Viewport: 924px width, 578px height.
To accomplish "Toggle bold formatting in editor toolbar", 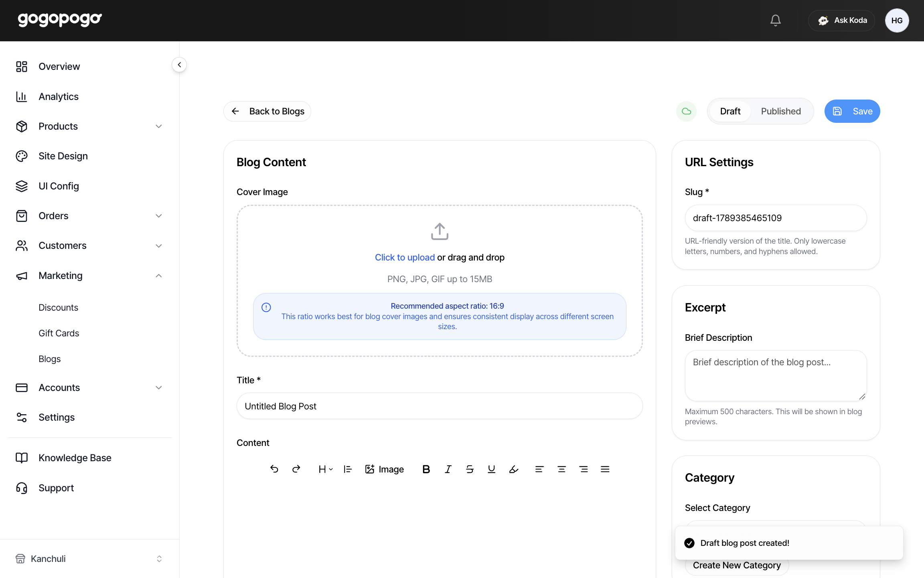I will point(426,469).
